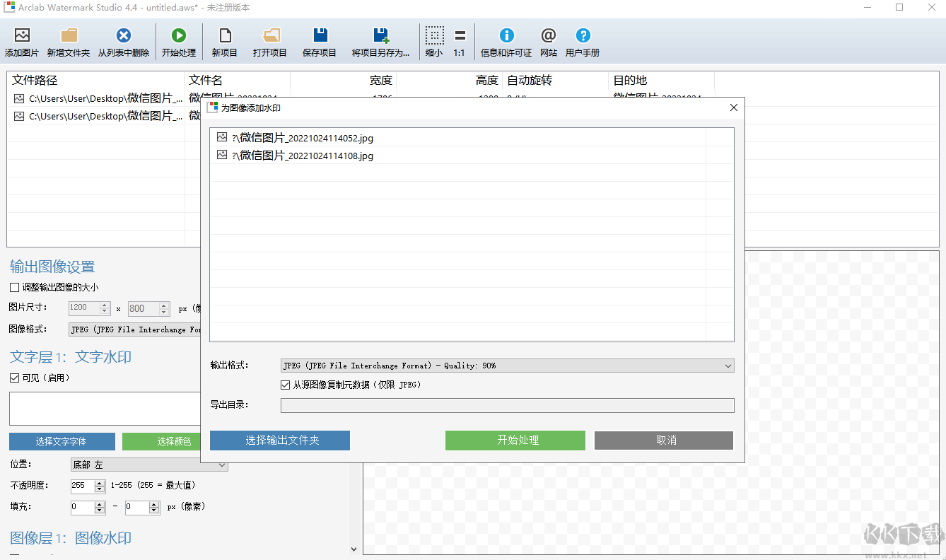946x560 pixels.
Task: Open an existing project using 打开项目 icon
Action: (x=269, y=40)
